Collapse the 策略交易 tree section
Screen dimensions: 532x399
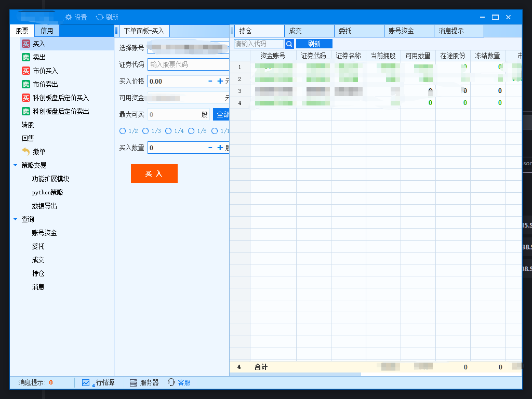(x=15, y=165)
